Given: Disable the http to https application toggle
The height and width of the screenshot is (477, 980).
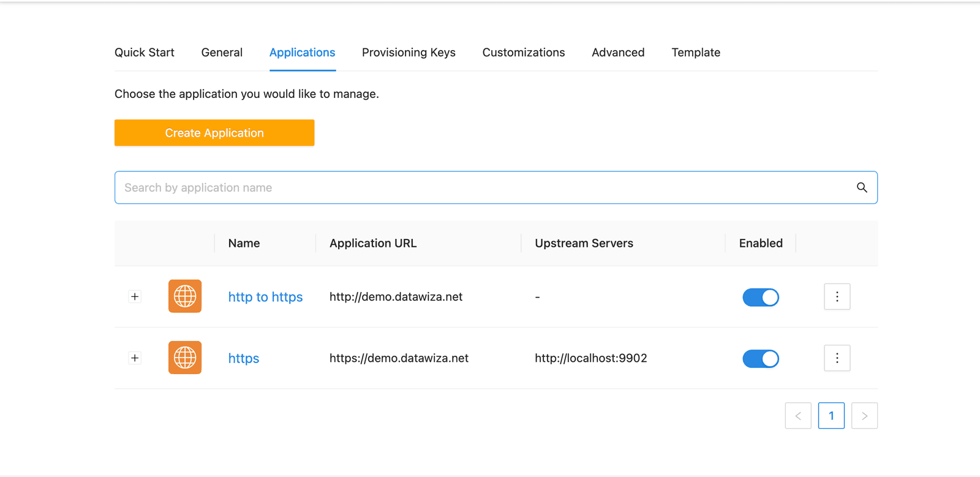Looking at the screenshot, I should click(x=761, y=297).
